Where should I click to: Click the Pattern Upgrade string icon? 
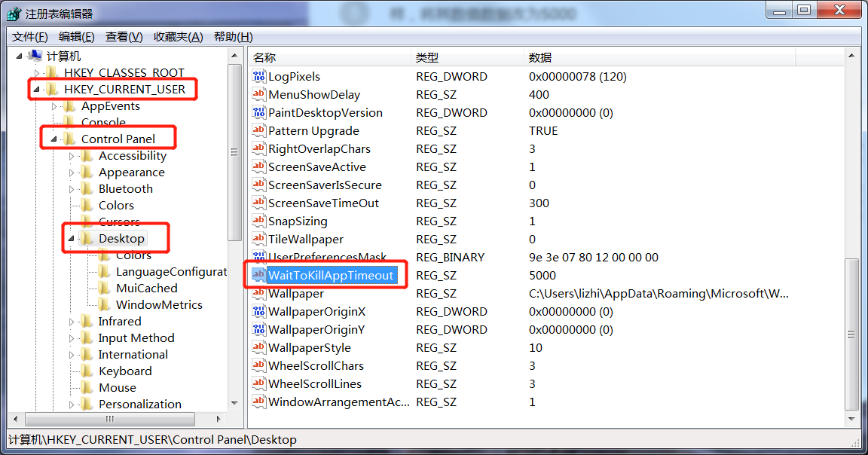(x=258, y=130)
